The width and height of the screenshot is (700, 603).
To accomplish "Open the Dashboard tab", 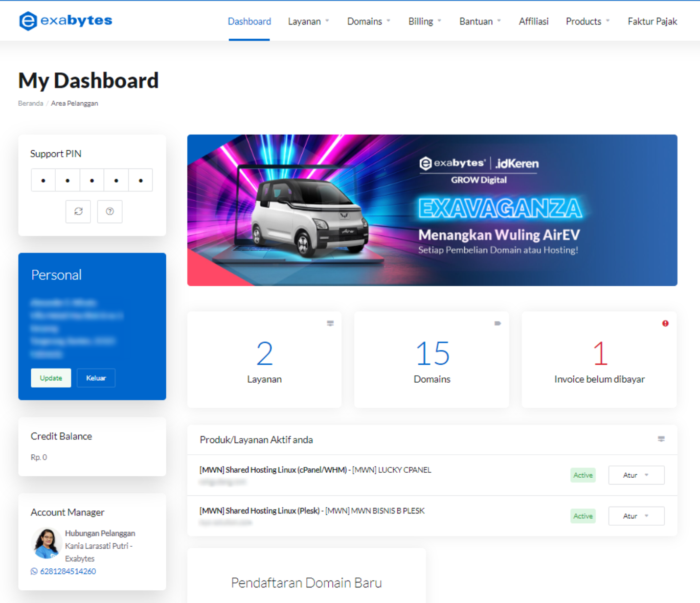I will tap(249, 22).
